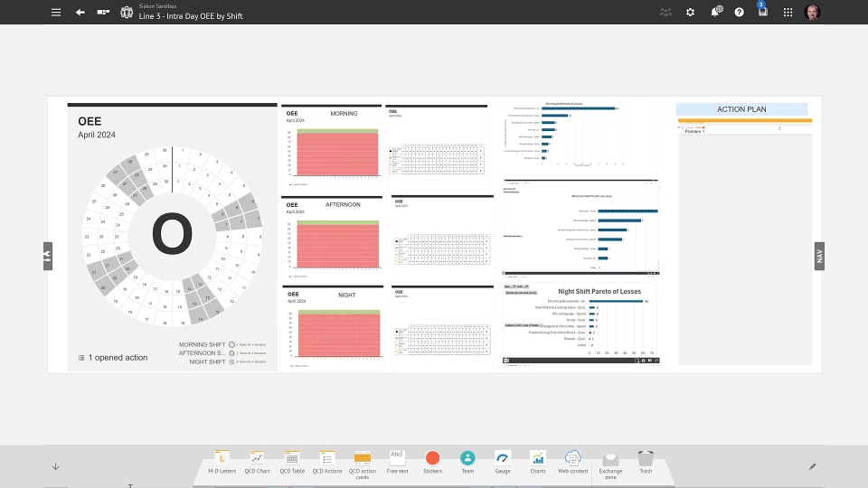Click the save icon with badge 3
The width and height of the screenshot is (868, 488).
pyautogui.click(x=763, y=10)
